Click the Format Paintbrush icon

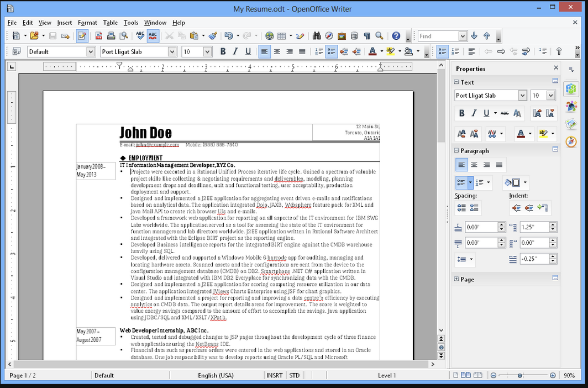(213, 36)
